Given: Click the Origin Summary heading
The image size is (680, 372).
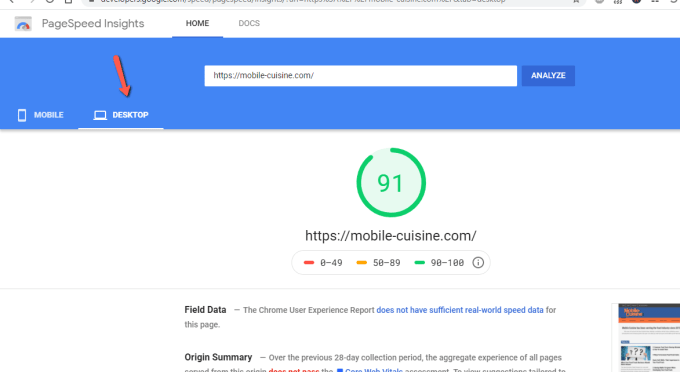Looking at the screenshot, I should coord(218,357).
